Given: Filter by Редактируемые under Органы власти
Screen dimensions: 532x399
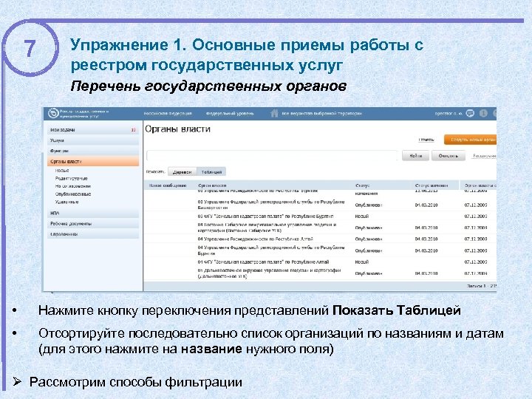Looking at the screenshot, I should [71, 179].
